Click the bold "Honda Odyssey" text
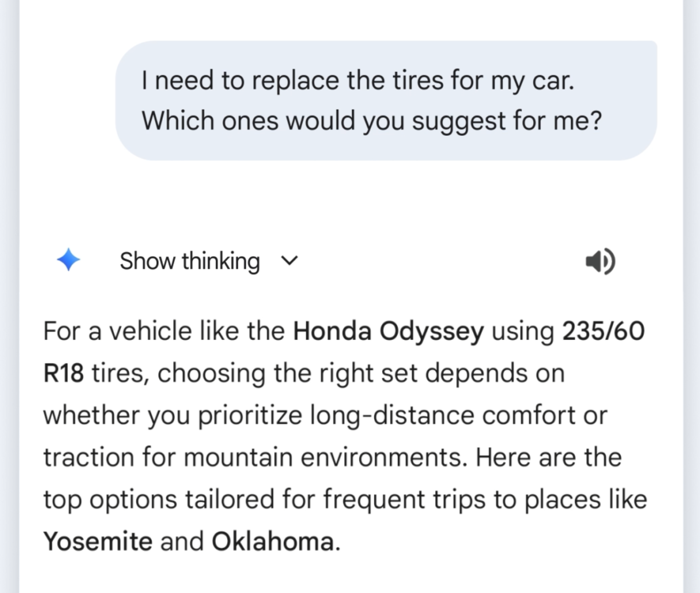700x593 pixels. (388, 331)
